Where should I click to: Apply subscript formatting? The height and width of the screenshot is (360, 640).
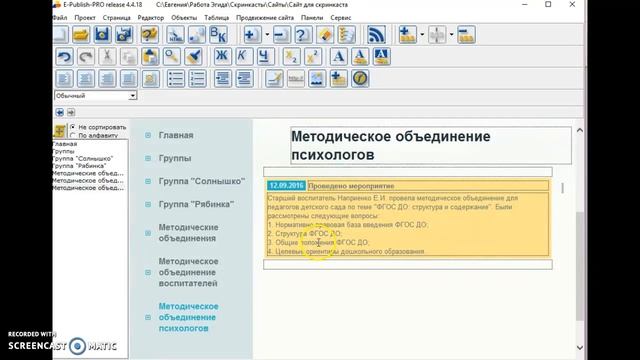pyautogui.click(x=292, y=57)
